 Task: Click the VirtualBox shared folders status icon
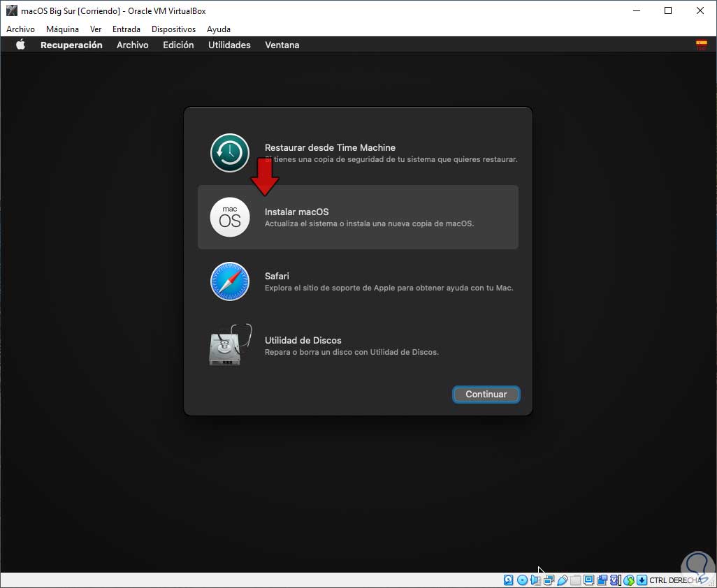(x=575, y=580)
